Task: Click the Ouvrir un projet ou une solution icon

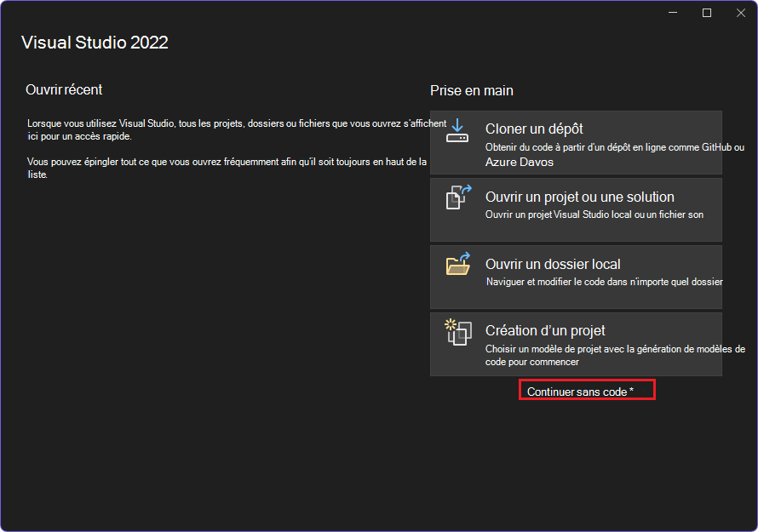Action: [x=458, y=197]
